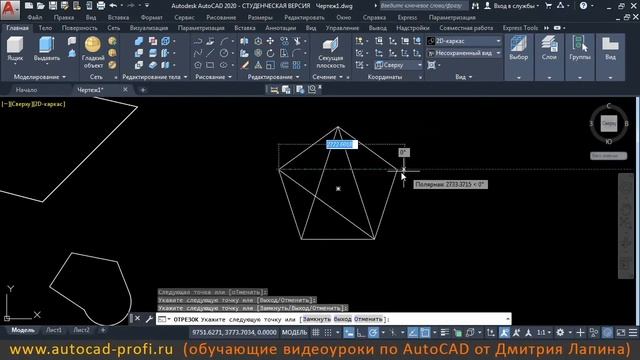Viewport: 640px width, 360px height.
Task: Toggle object snap tracking in status bar
Action: pos(413,333)
